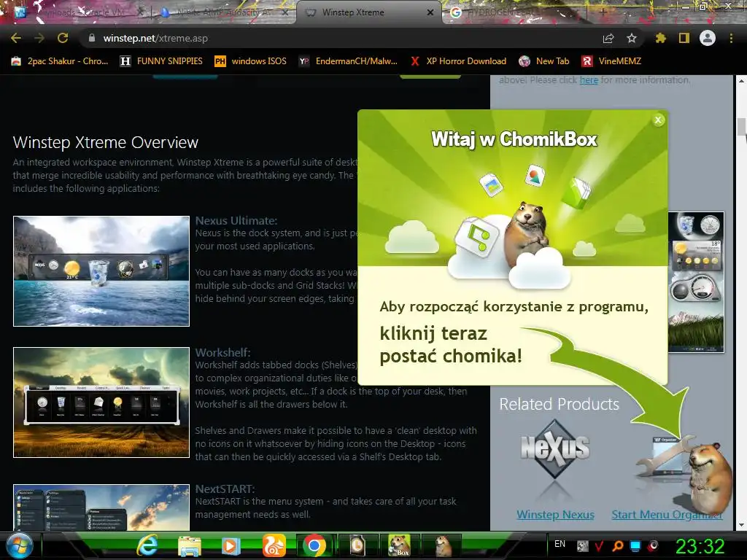The height and width of the screenshot is (560, 747).
Task: Open the New Tab bookmark
Action: pos(544,61)
